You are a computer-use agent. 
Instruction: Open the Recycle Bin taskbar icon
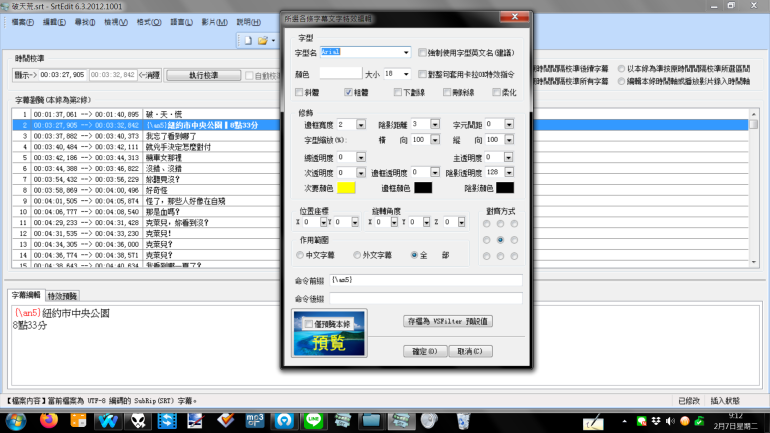[x=463, y=421]
